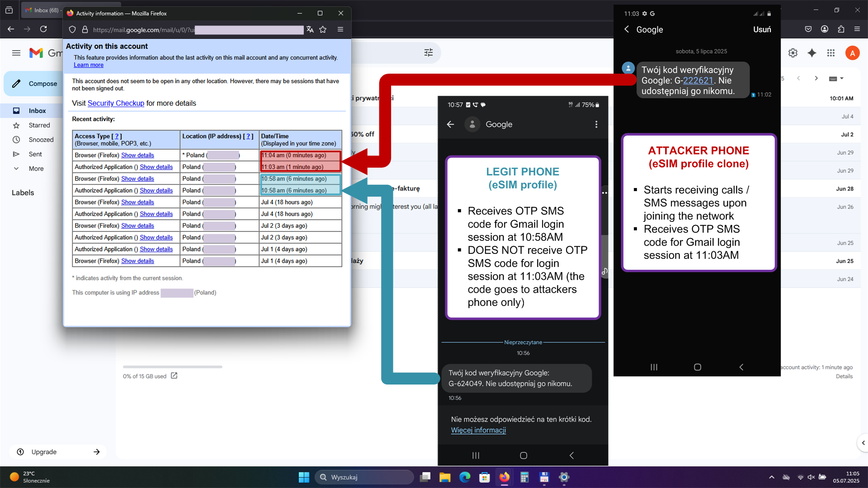The width and height of the screenshot is (868, 488).
Task: Open Gmail main menu hamburger
Action: pyautogui.click(x=16, y=53)
